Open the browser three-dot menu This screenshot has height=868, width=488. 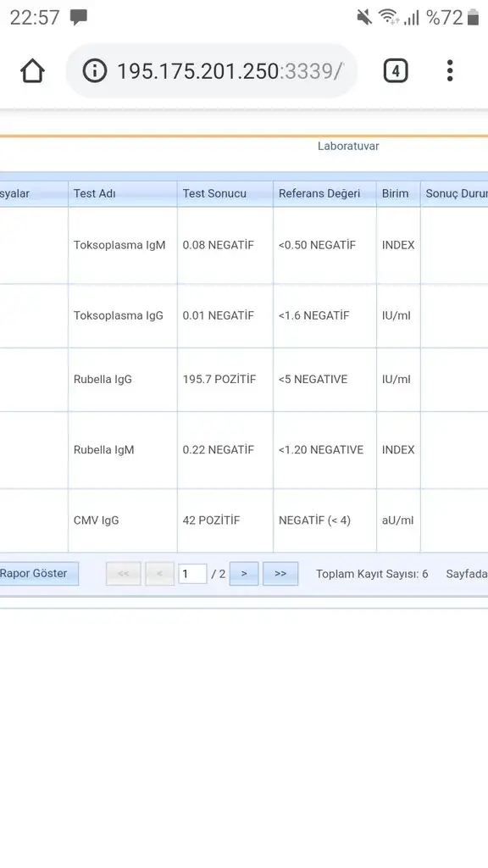(450, 71)
